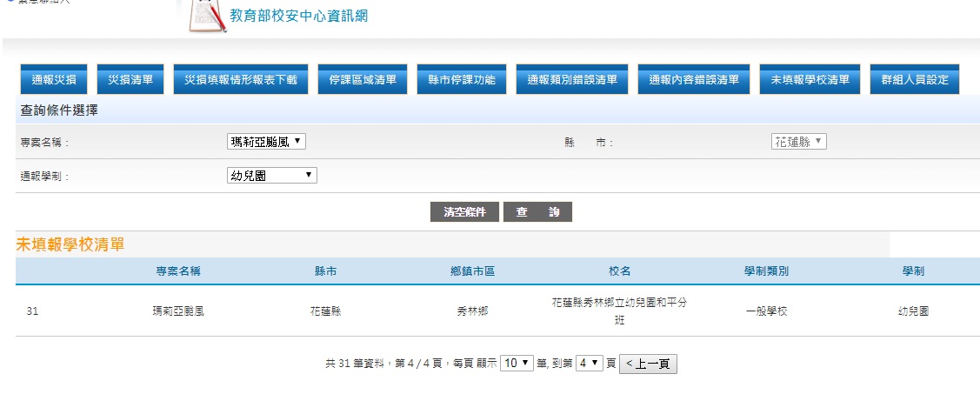Open the 通報內容錯誤清單 tab
Viewport: 980px width, 401px height.
(694, 80)
